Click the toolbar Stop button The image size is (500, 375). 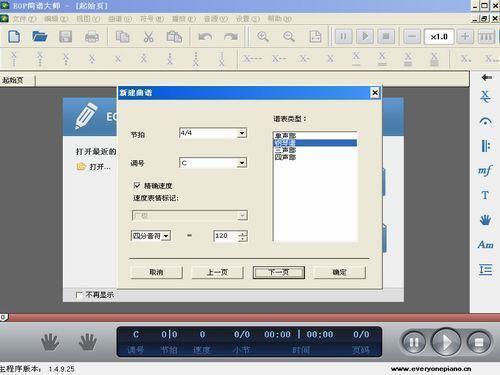[386, 36]
